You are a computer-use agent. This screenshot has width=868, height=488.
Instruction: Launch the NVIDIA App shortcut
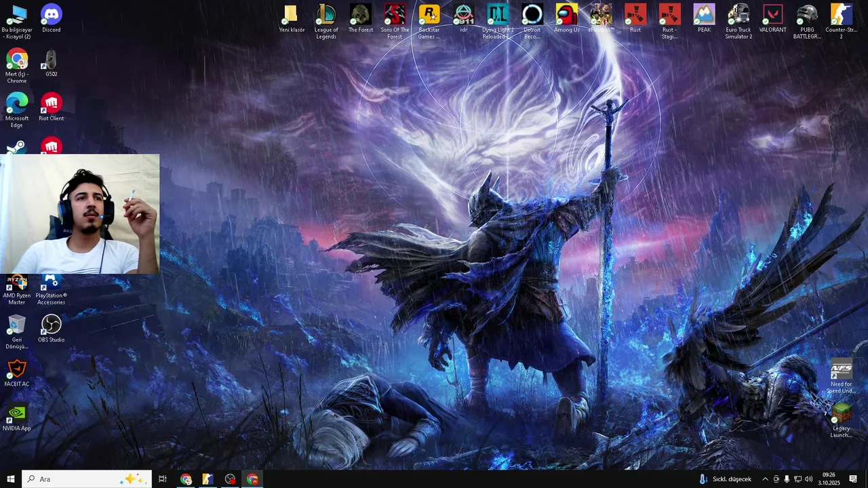(x=17, y=417)
